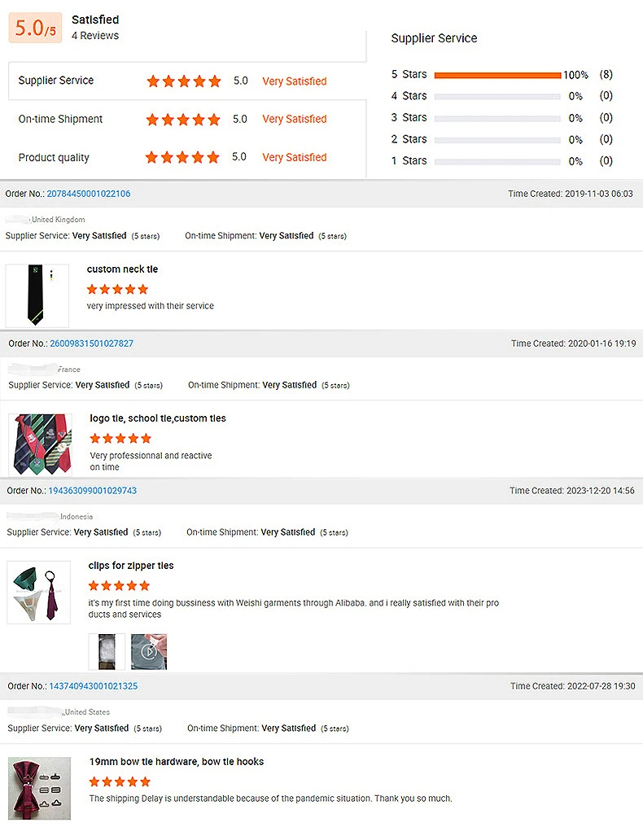Click the logo tie, school tie product image
643x840 pixels.
pyautogui.click(x=40, y=444)
